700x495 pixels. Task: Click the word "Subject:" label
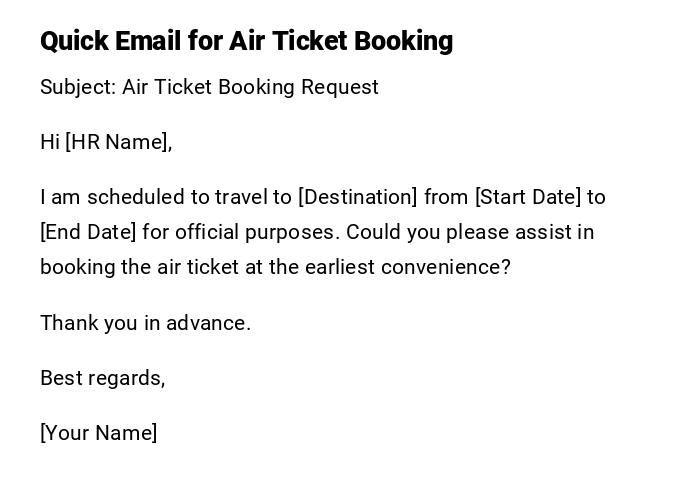[78, 87]
